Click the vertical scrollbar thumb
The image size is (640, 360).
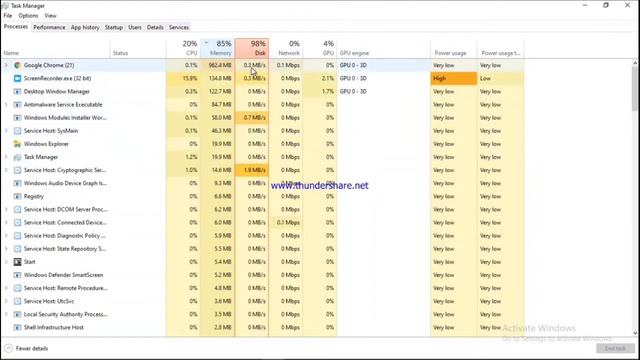pos(635,89)
